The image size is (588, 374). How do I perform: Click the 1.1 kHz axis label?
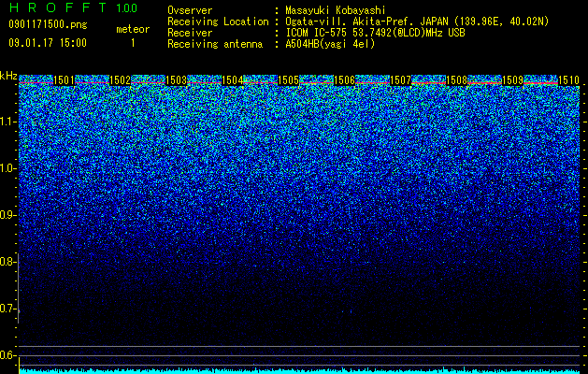[8, 122]
